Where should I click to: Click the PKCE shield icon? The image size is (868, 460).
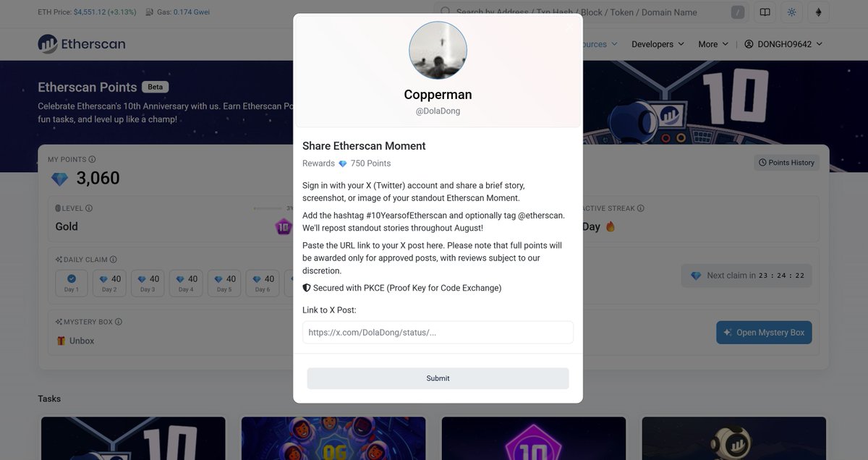(x=306, y=287)
